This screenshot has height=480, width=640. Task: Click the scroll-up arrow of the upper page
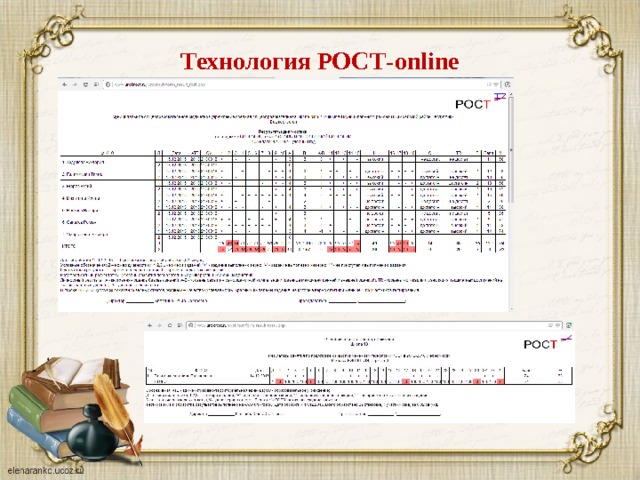(x=511, y=95)
